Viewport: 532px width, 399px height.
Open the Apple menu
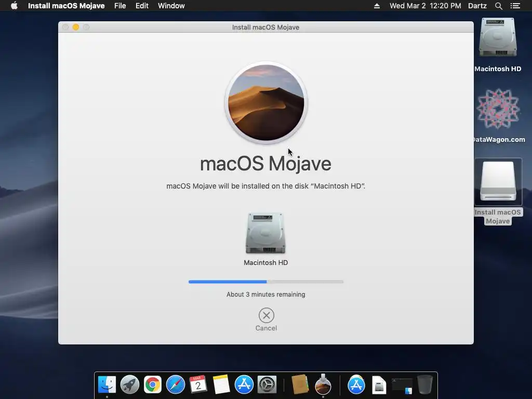(14, 6)
